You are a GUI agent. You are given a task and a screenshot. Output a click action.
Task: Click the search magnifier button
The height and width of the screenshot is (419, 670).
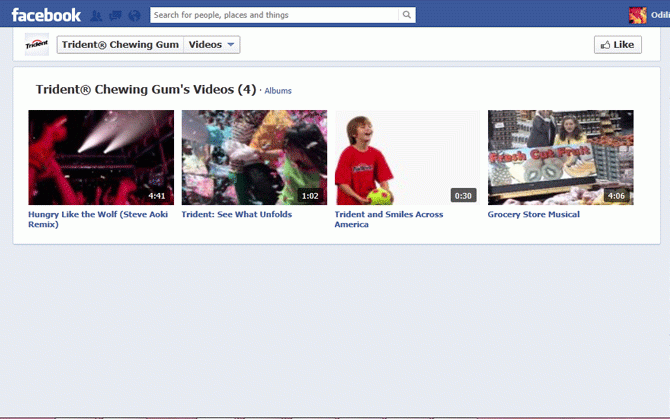coord(407,15)
